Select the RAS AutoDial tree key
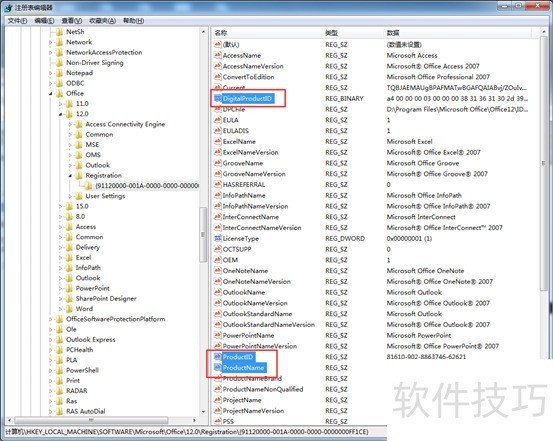Viewport: 553px width, 441px height. 85,411
